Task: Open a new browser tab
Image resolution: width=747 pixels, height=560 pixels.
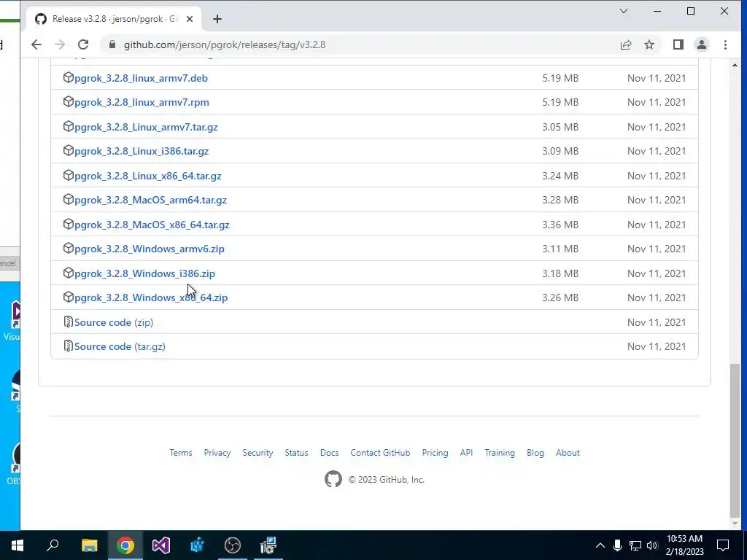Action: pos(217,19)
